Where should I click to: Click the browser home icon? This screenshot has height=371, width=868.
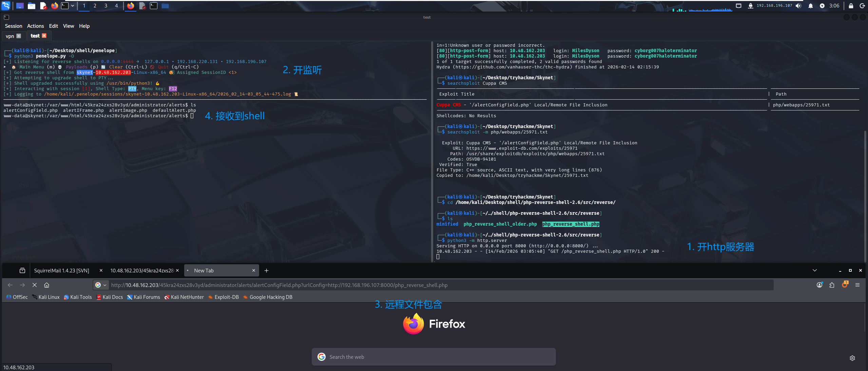[47, 285]
